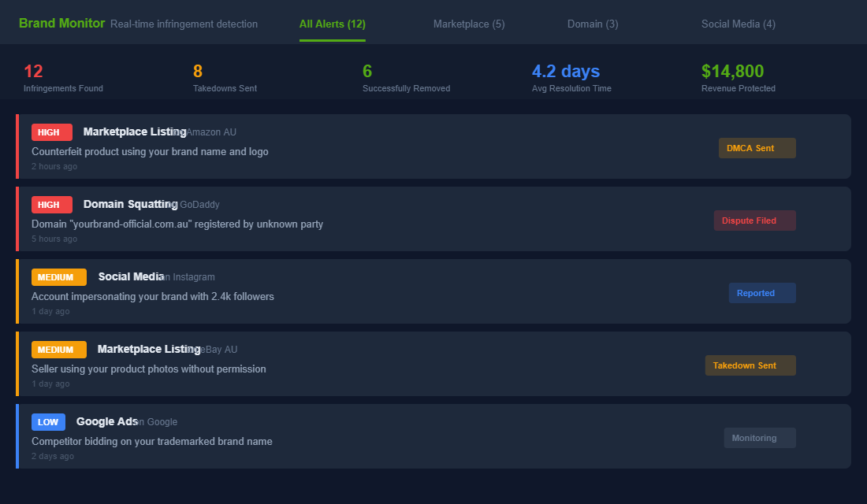867x504 pixels.
Task: Switch to the Marketplace (5) tab
Action: click(469, 24)
